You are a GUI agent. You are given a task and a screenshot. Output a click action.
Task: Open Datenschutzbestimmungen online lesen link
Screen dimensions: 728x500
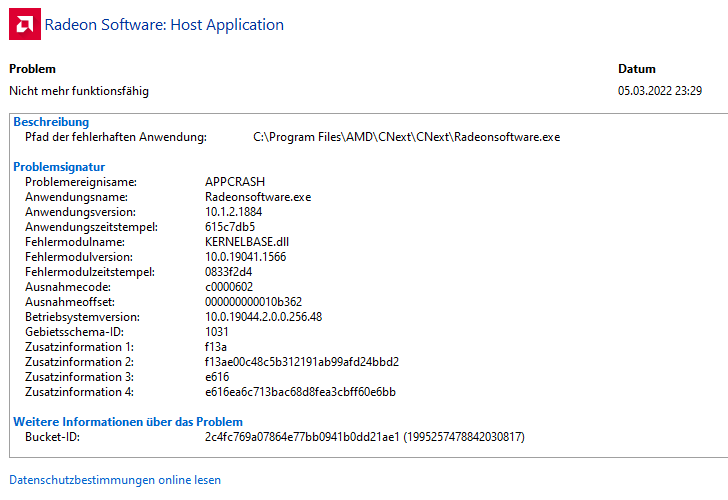coord(115,480)
